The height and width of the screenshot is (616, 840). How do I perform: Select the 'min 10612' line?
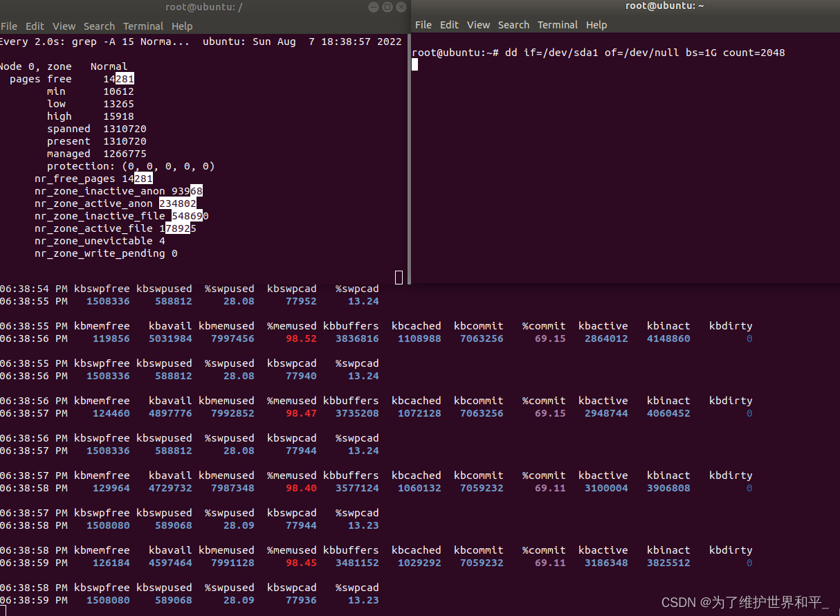[90, 91]
